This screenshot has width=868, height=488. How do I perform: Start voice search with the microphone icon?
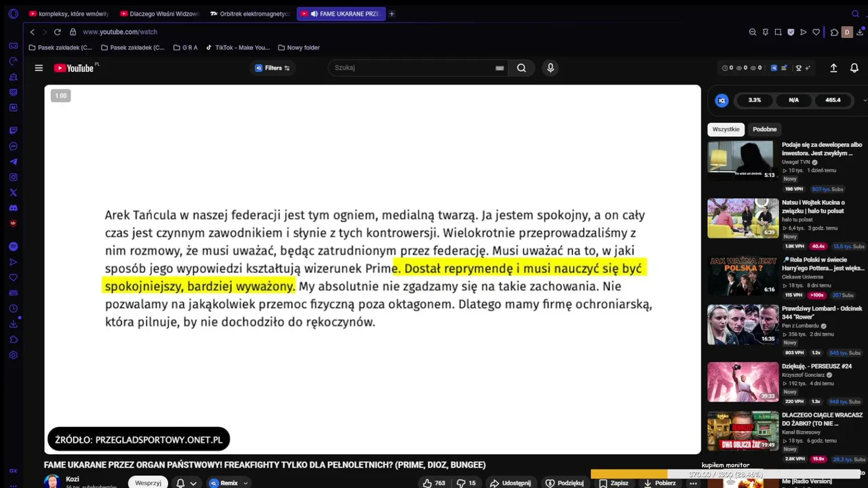coord(551,68)
